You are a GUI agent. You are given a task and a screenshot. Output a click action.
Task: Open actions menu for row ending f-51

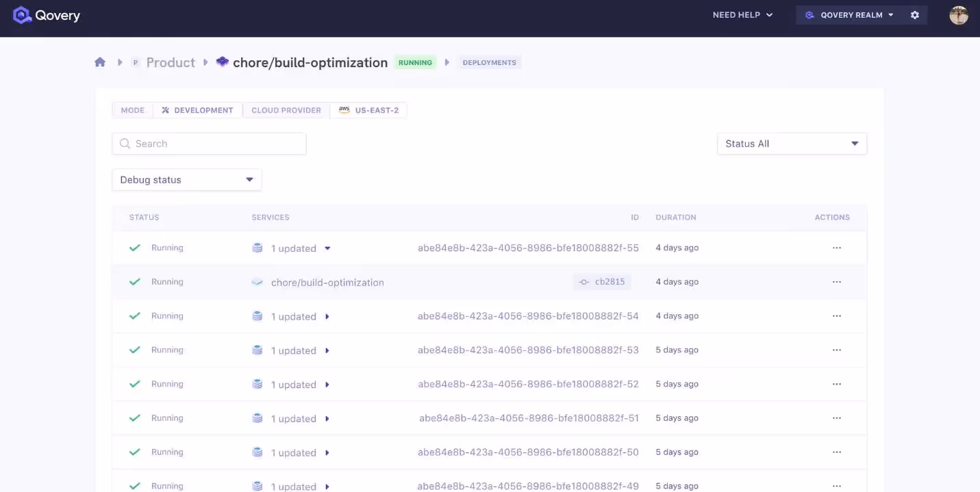tap(837, 418)
